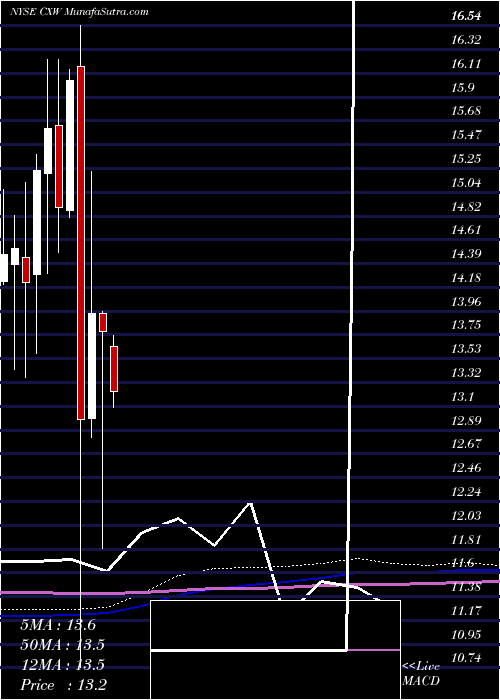The width and height of the screenshot is (500, 700).
Task: Click the 'Price : 13.2' value
Action: tap(63, 685)
